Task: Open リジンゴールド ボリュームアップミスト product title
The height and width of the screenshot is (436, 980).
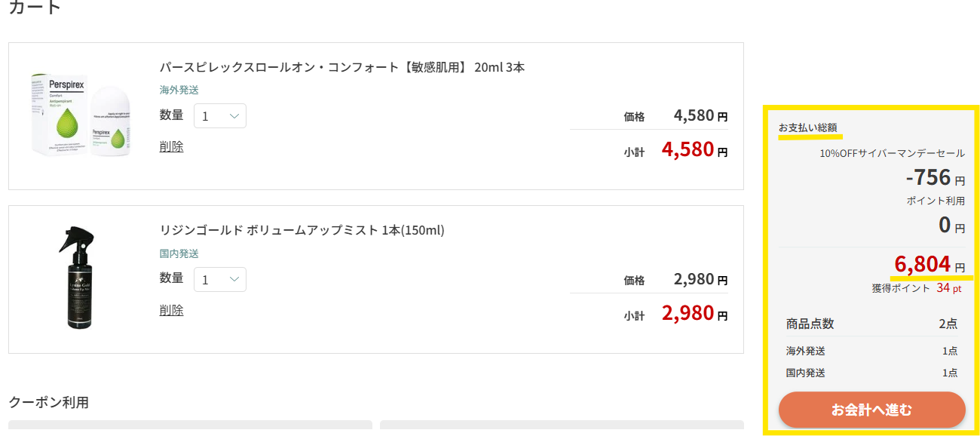Action: pyautogui.click(x=302, y=230)
